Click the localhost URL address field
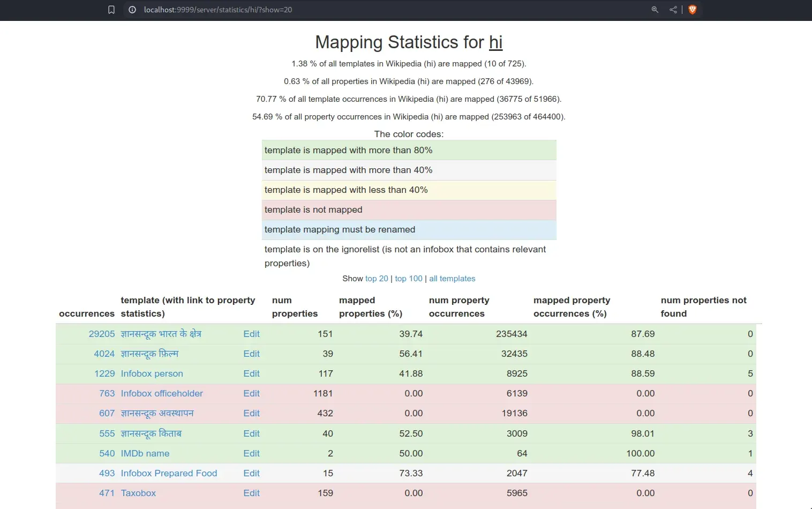Viewport: 812px width, 509px height. pyautogui.click(x=218, y=10)
